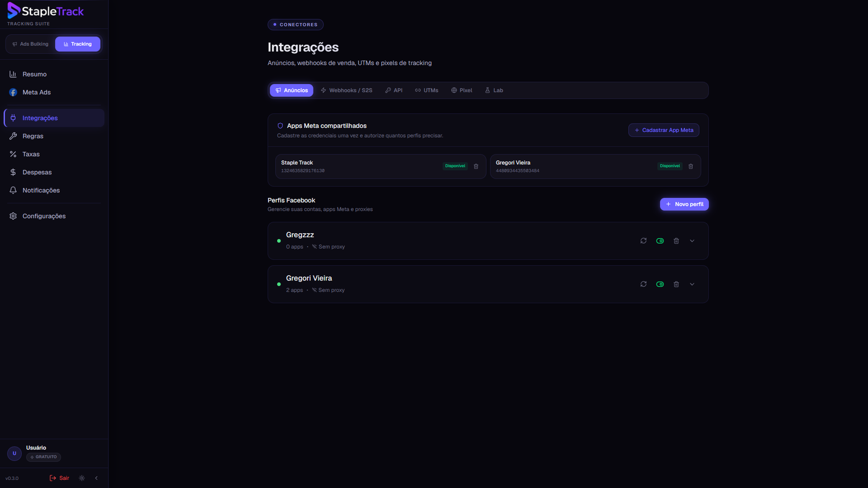This screenshot has height=488, width=868.
Task: Click '2 apps' under Gregori Vieira
Action: point(295,290)
